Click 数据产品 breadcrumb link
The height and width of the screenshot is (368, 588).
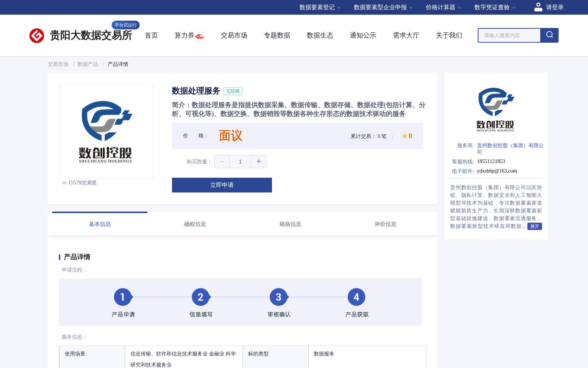tap(88, 64)
